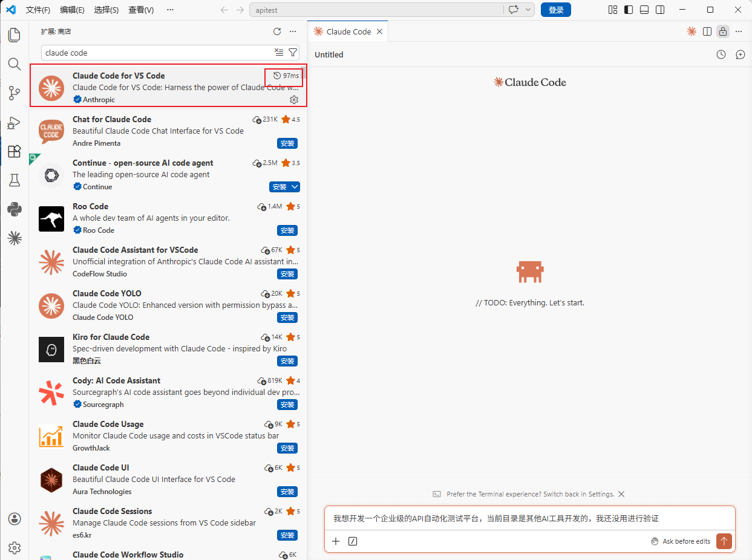Switch the Ask before edits mode
This screenshot has width=752, height=560.
tap(681, 541)
